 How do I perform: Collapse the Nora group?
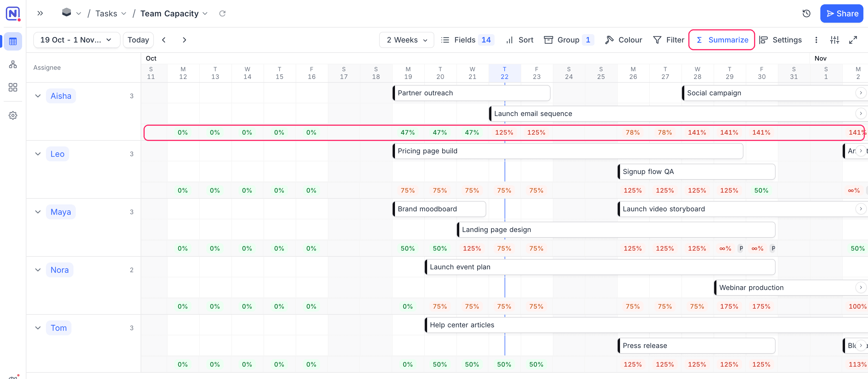(38, 270)
